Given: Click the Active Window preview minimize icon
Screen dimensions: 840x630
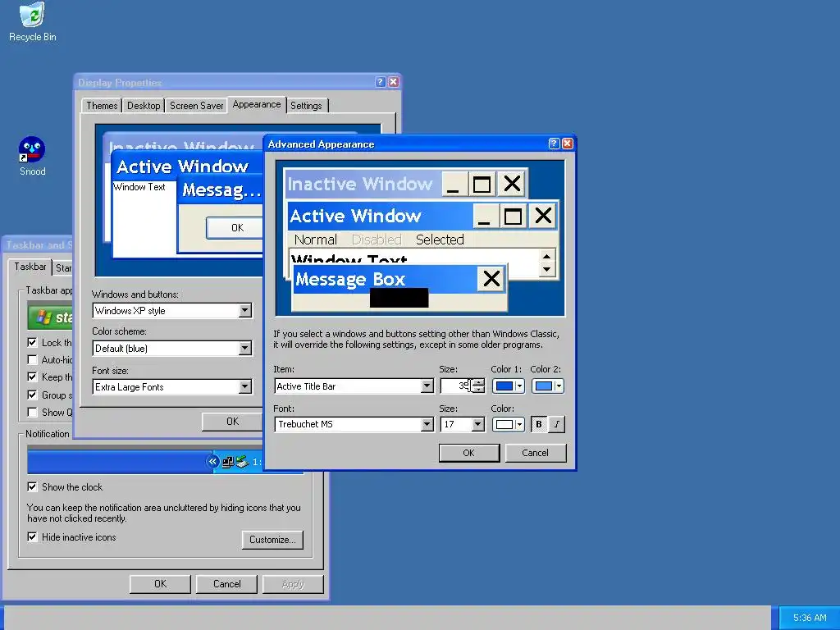Looking at the screenshot, I should 485,216.
